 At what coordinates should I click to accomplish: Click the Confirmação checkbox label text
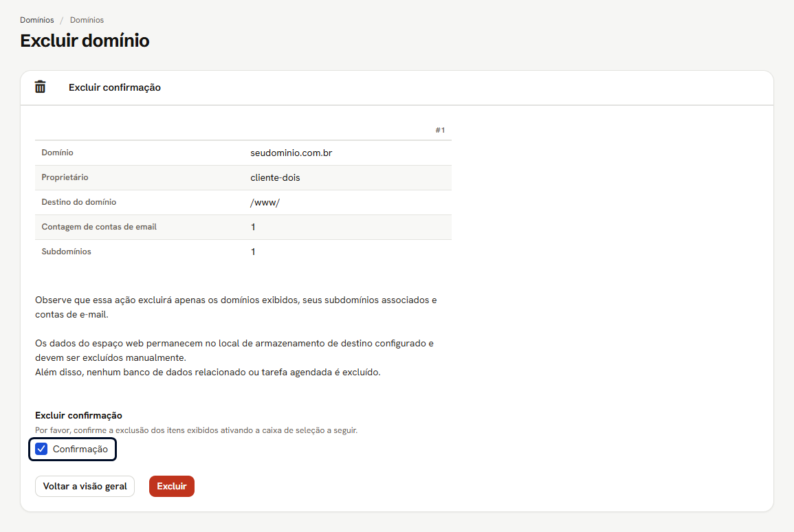click(x=80, y=449)
